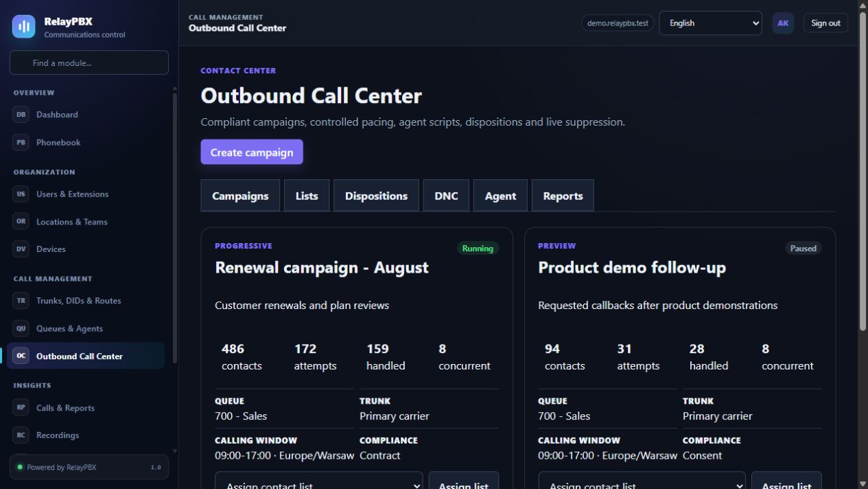The height and width of the screenshot is (489, 868).
Task: Go to Users & Extensions
Action: 86,194
